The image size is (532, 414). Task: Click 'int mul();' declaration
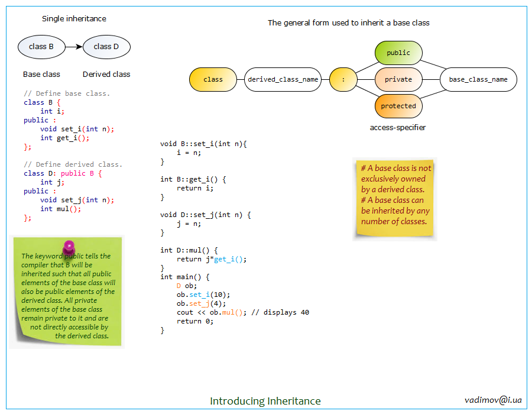[61, 209]
